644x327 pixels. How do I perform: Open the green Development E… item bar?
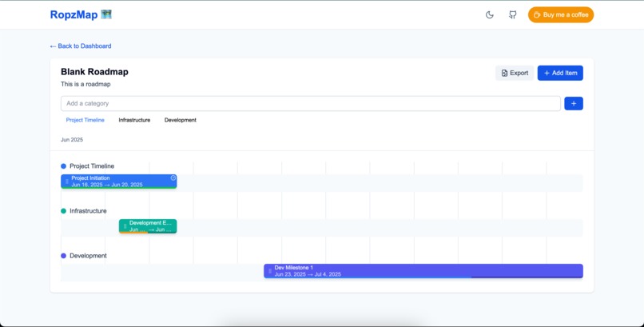[148, 226]
